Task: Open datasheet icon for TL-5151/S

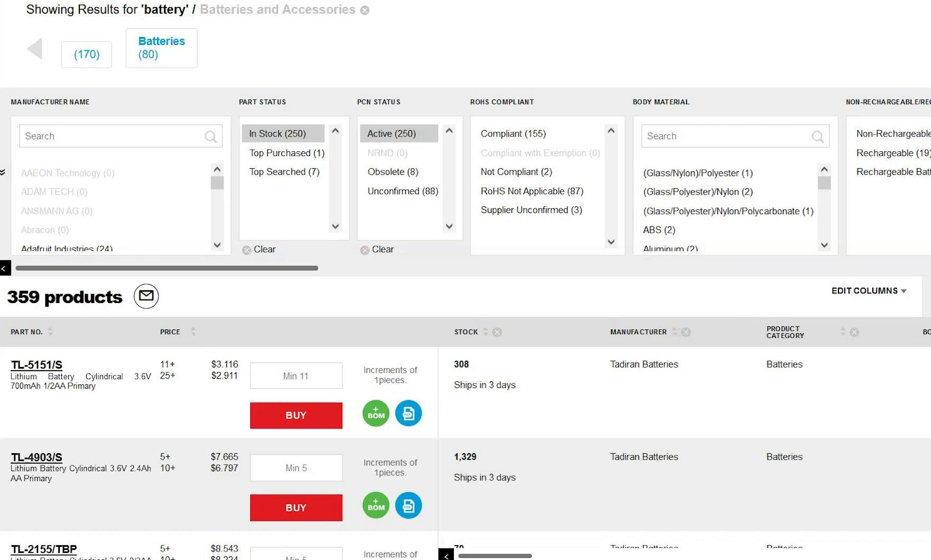Action: point(408,413)
